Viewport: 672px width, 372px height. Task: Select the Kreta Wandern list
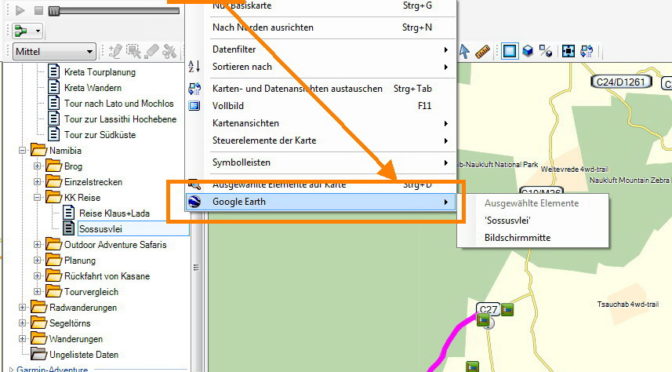tap(93, 88)
